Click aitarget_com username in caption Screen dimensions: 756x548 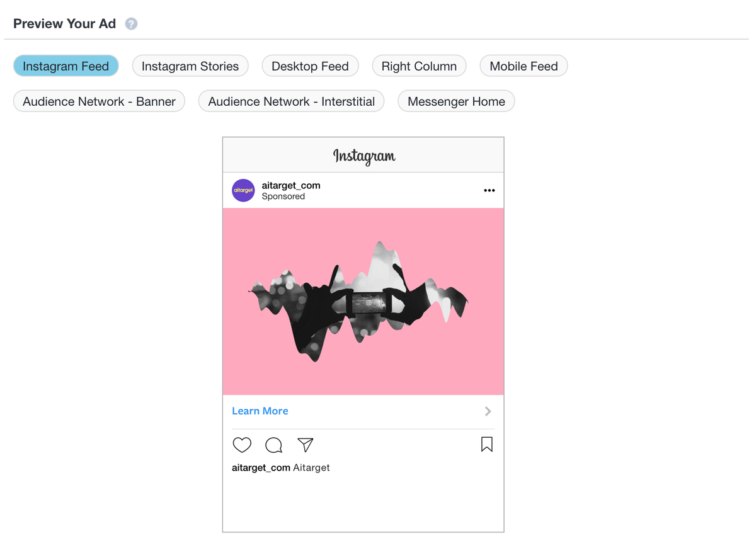pos(261,468)
